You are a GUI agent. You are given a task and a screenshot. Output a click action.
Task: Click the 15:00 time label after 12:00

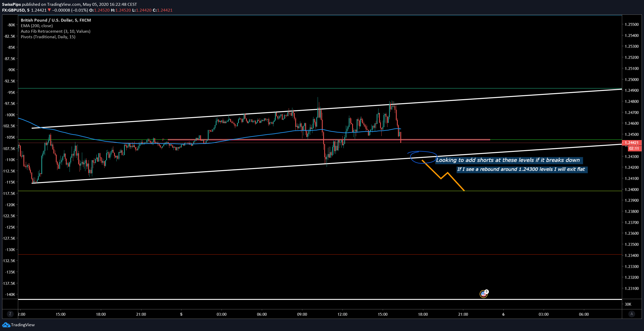click(x=382, y=314)
